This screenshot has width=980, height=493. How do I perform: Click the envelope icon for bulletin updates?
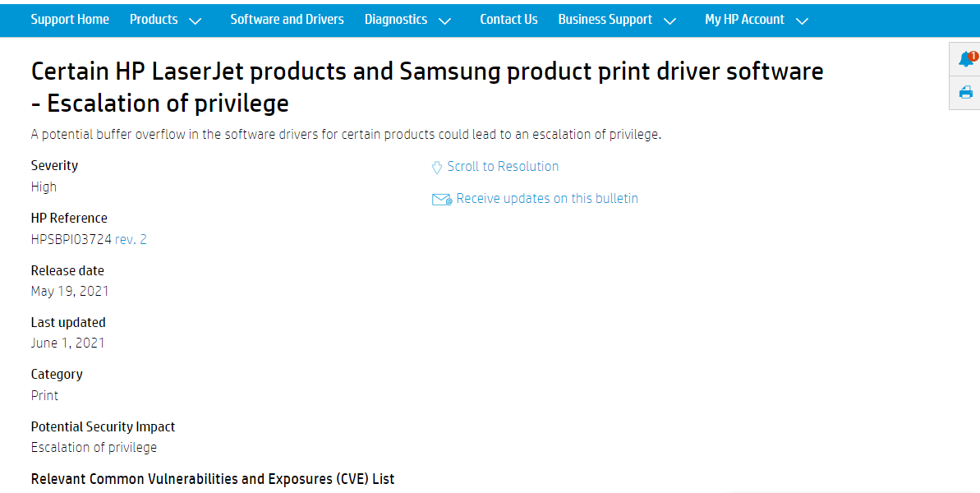442,200
